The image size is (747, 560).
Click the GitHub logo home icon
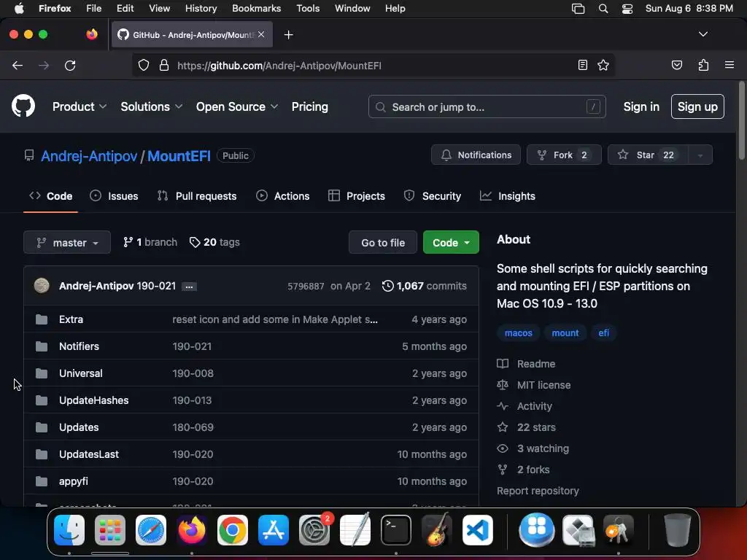click(23, 106)
